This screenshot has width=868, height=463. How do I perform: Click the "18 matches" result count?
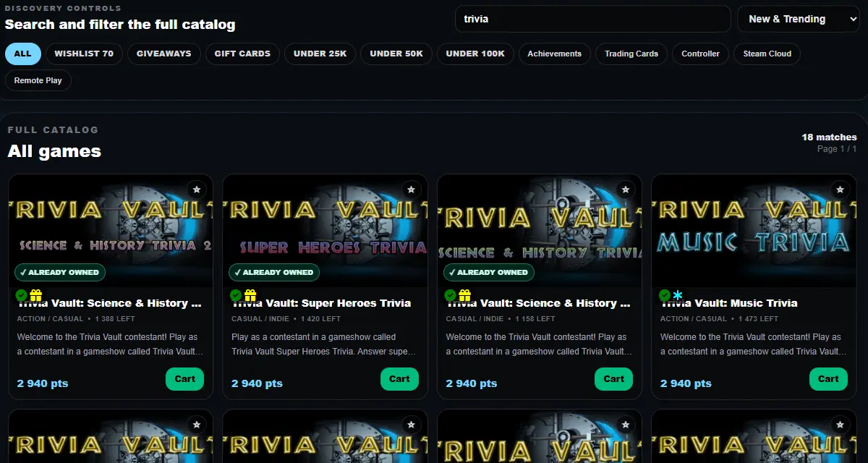829,137
